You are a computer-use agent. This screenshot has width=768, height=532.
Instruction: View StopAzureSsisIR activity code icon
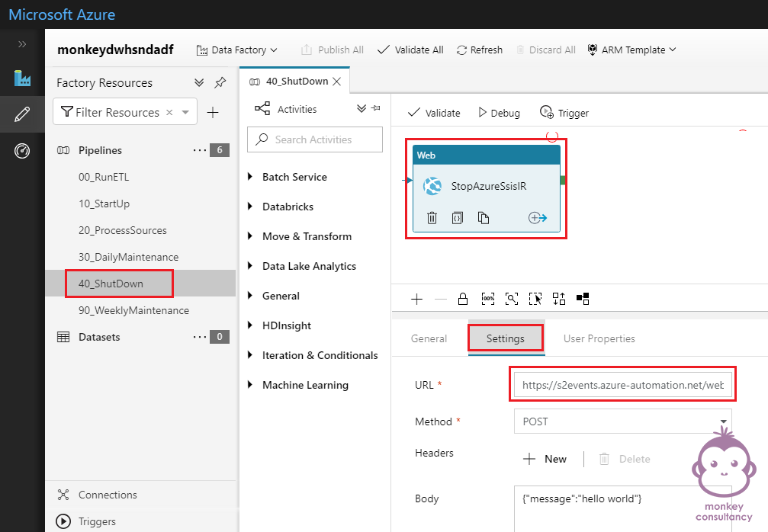[x=458, y=218]
